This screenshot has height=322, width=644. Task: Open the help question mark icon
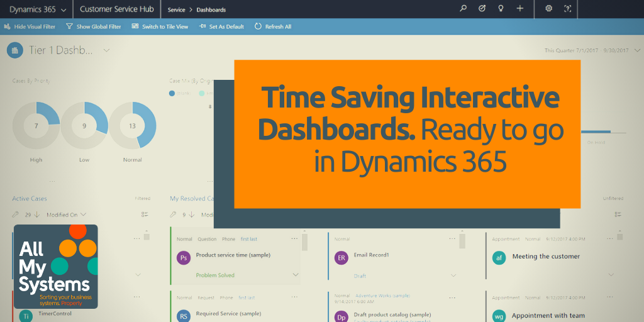(x=568, y=9)
